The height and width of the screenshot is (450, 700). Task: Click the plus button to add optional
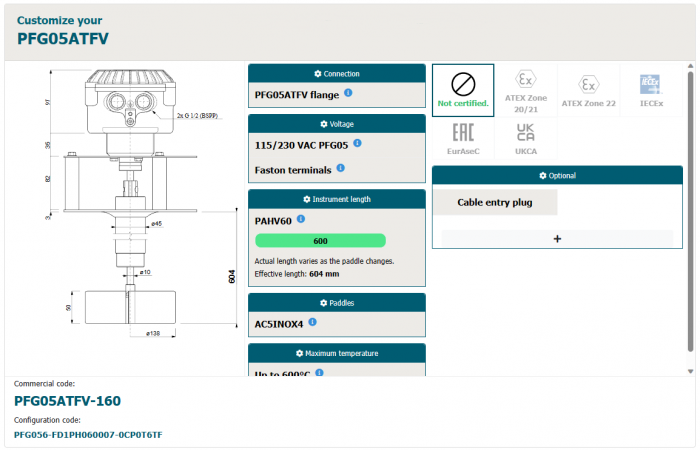[x=557, y=239]
